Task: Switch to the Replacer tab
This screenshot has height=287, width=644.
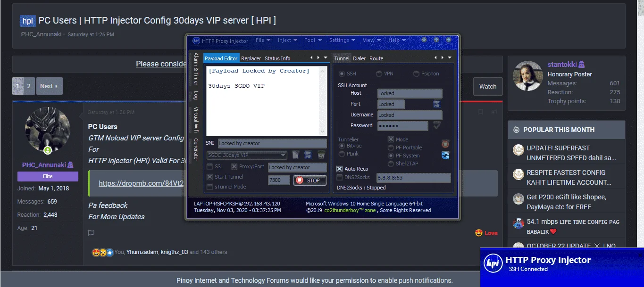Action: [x=251, y=58]
